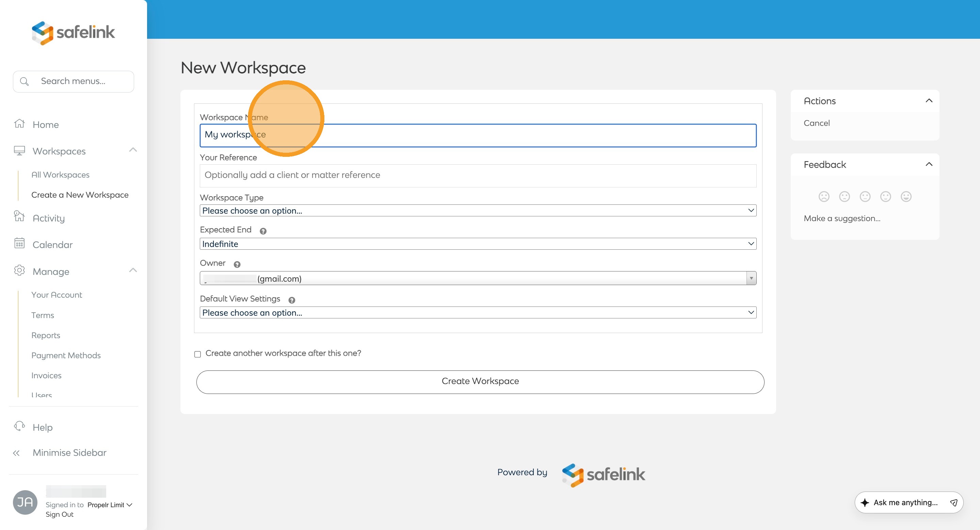The image size is (980, 530).
Task: Click the send arrow in Ask me anything
Action: (x=953, y=503)
